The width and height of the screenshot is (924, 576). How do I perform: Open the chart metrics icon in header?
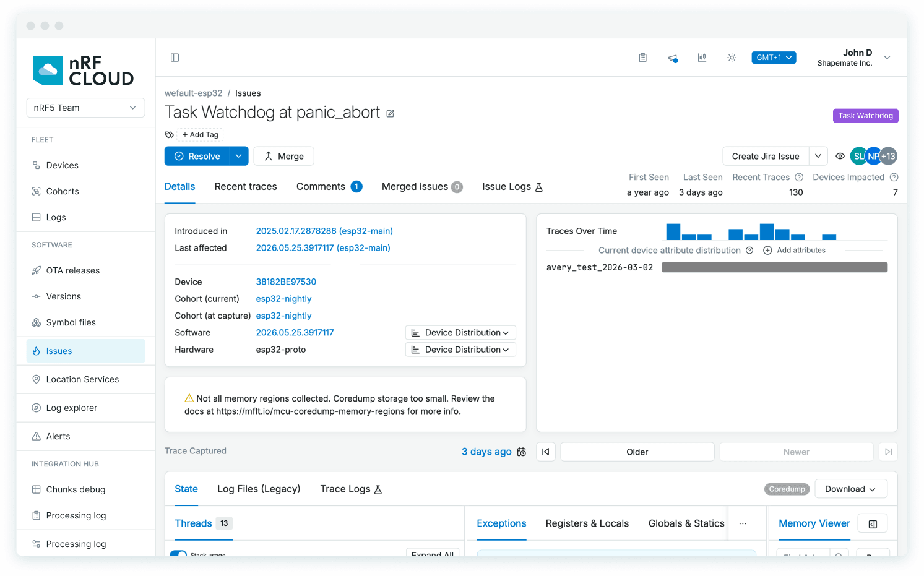[x=702, y=58]
